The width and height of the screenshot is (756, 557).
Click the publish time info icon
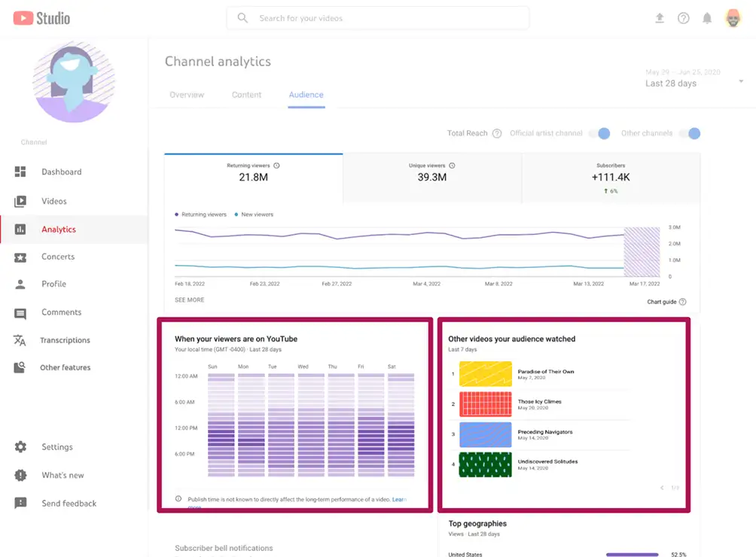pyautogui.click(x=178, y=499)
